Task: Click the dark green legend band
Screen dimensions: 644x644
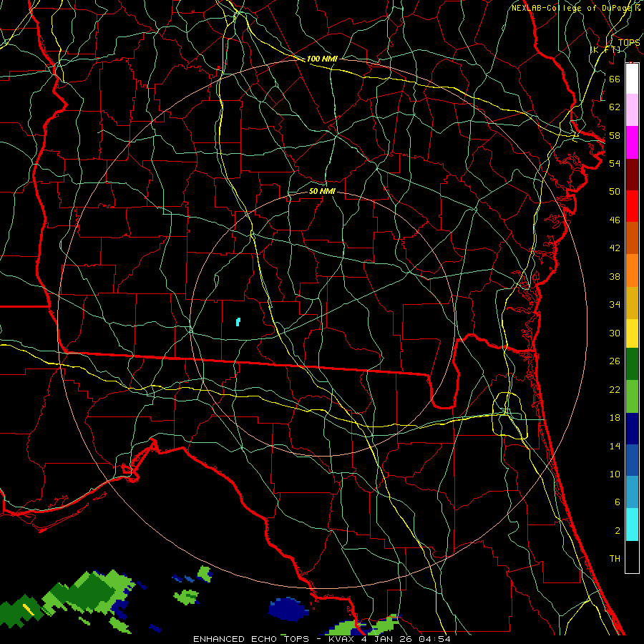Action: [x=632, y=364]
